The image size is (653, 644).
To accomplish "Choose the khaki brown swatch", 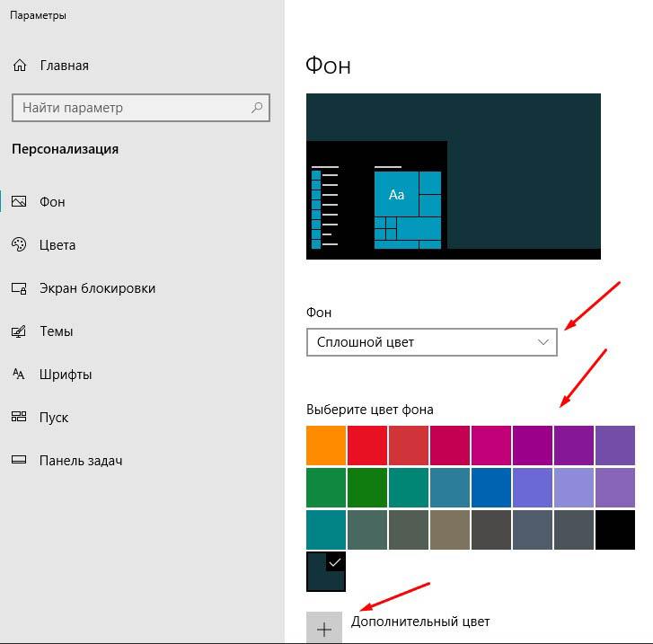I will [x=450, y=530].
